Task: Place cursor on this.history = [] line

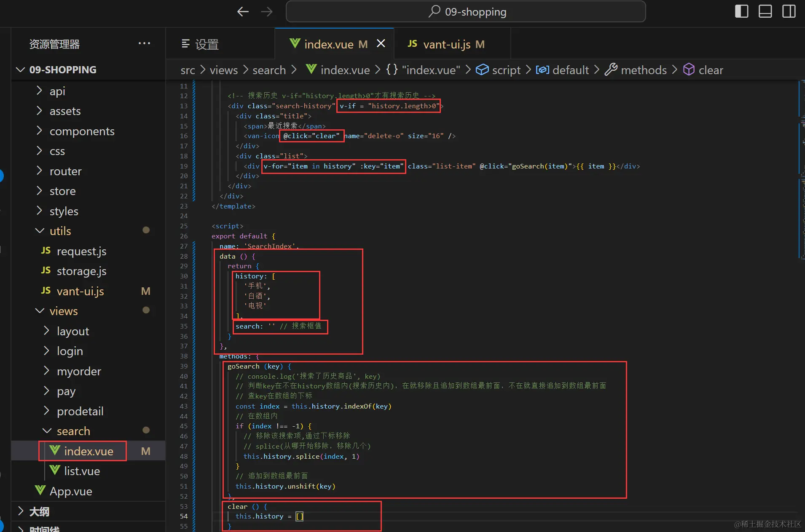Action: [269, 516]
